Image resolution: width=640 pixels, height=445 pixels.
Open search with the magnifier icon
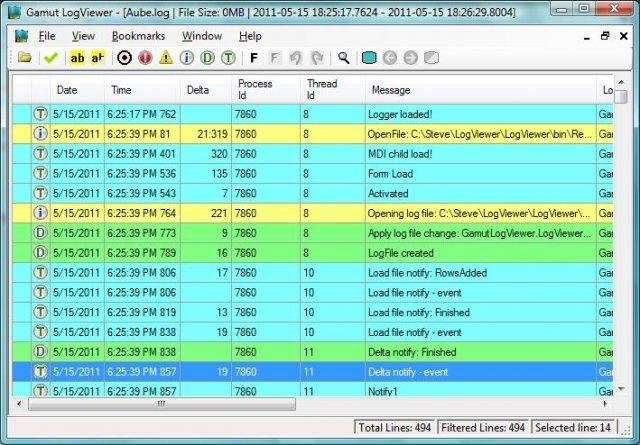coord(344,58)
